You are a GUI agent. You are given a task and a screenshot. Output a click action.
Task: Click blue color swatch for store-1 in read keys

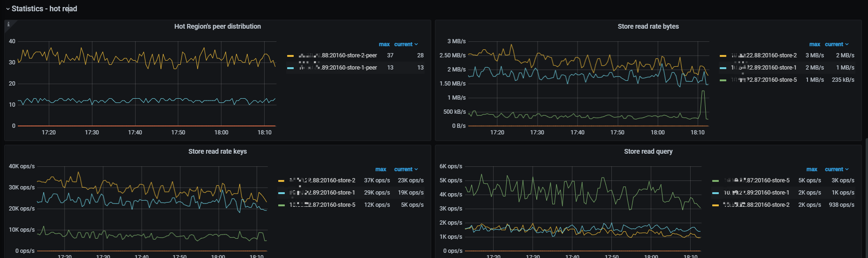click(x=282, y=193)
